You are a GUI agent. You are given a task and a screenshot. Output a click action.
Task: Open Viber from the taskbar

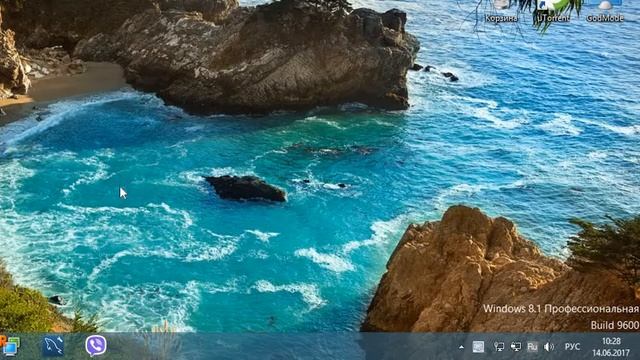(96, 346)
